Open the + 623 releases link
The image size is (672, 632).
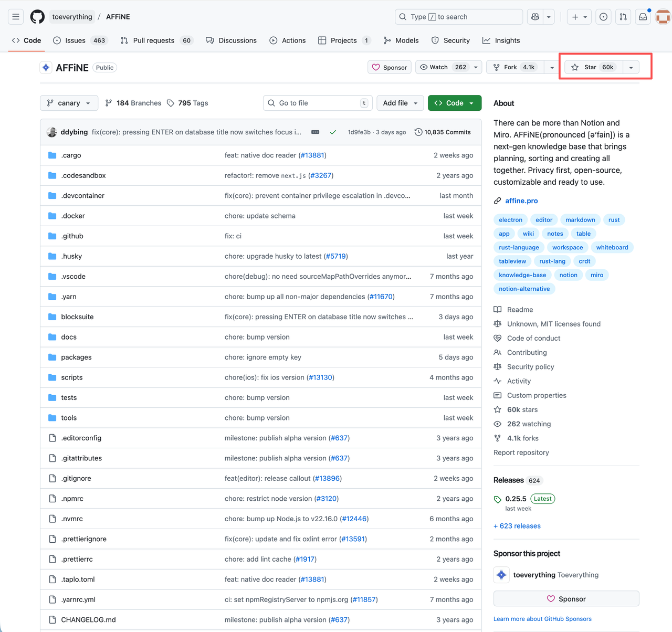click(x=517, y=526)
